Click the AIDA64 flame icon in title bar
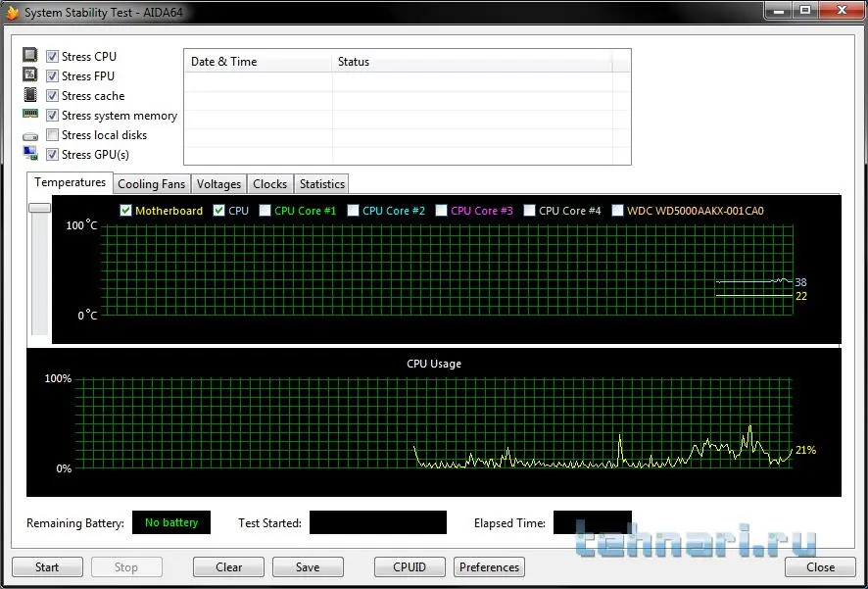The image size is (868, 589). point(12,12)
